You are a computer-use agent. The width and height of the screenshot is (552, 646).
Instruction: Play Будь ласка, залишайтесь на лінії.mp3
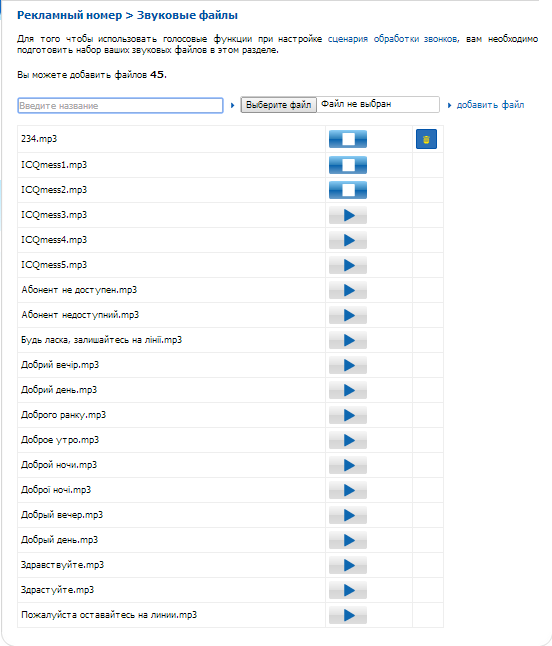pos(348,340)
